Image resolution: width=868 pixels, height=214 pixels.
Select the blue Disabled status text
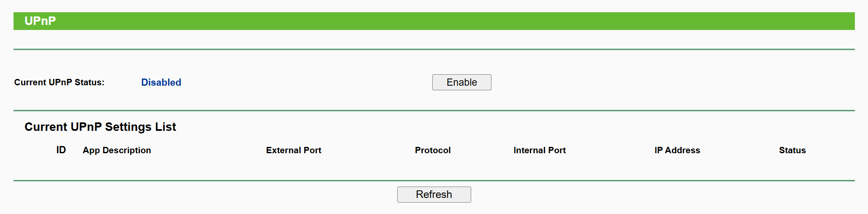pos(161,82)
